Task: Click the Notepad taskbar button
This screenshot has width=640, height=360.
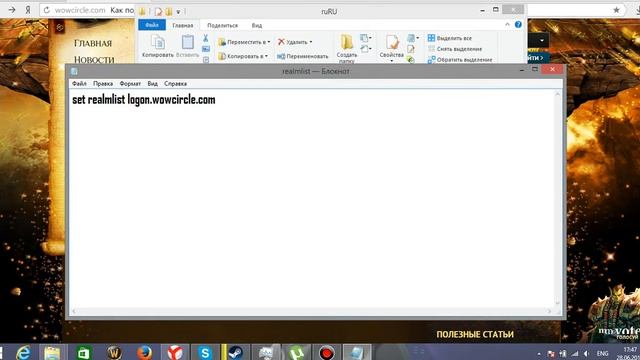Action: click(x=357, y=353)
